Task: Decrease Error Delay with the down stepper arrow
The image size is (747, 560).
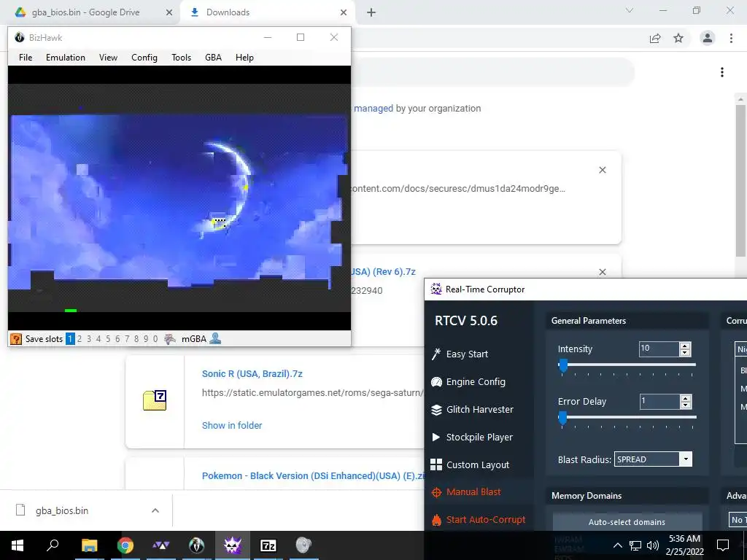Action: point(686,405)
